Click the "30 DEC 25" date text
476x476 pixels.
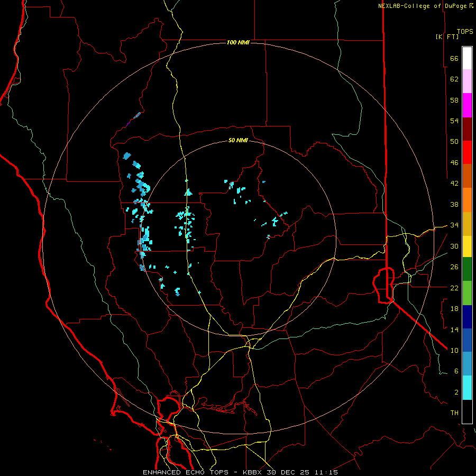coord(288,472)
